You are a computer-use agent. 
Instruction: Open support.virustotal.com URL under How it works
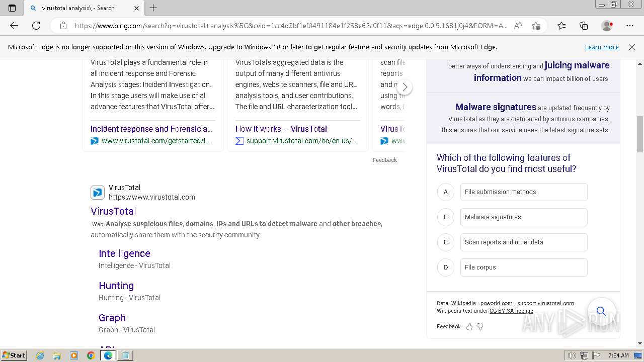[302, 141]
